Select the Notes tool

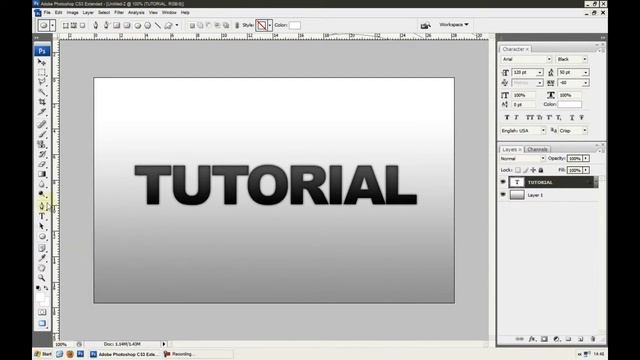click(x=42, y=248)
